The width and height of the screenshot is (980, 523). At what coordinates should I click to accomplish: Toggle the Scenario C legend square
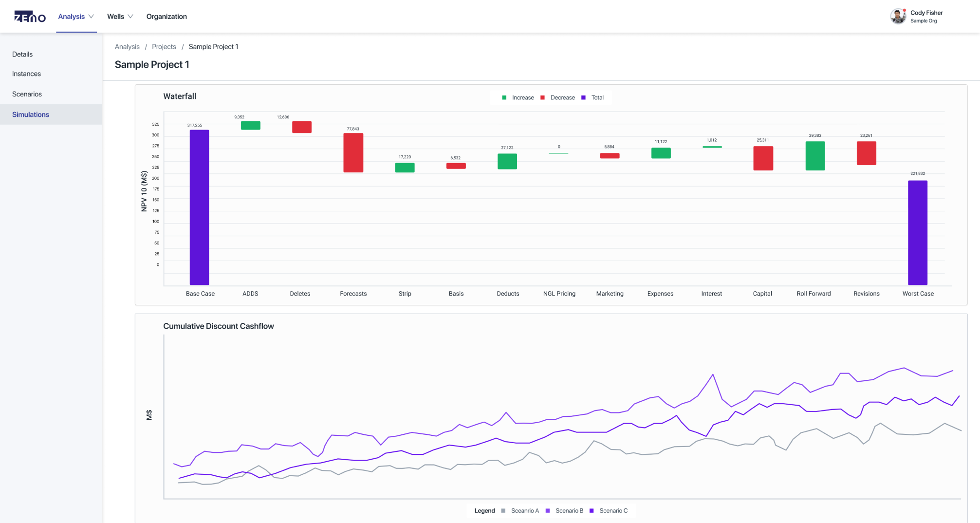(592, 511)
